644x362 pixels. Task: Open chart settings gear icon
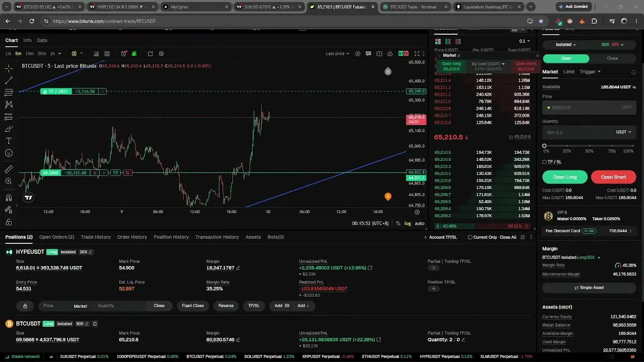click(162, 54)
